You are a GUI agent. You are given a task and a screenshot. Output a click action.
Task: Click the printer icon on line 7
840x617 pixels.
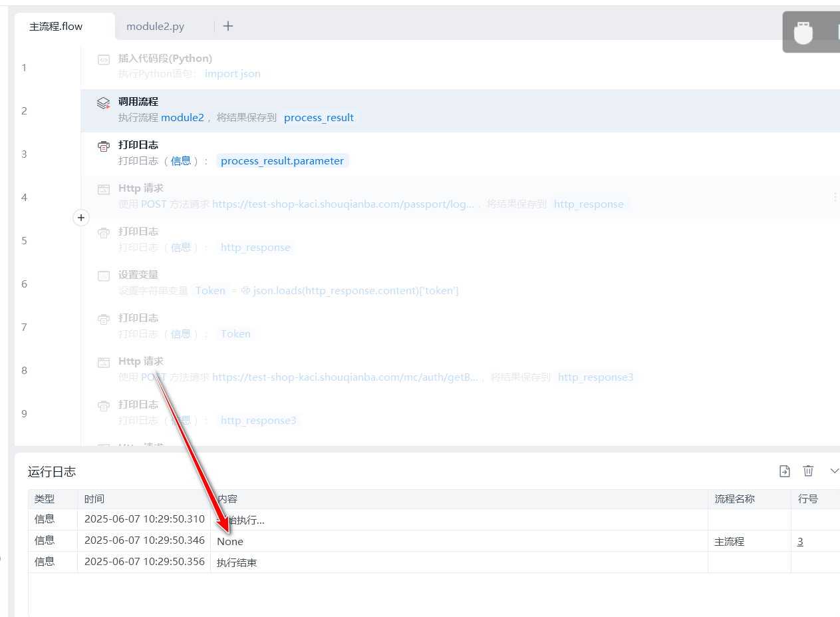[103, 319]
